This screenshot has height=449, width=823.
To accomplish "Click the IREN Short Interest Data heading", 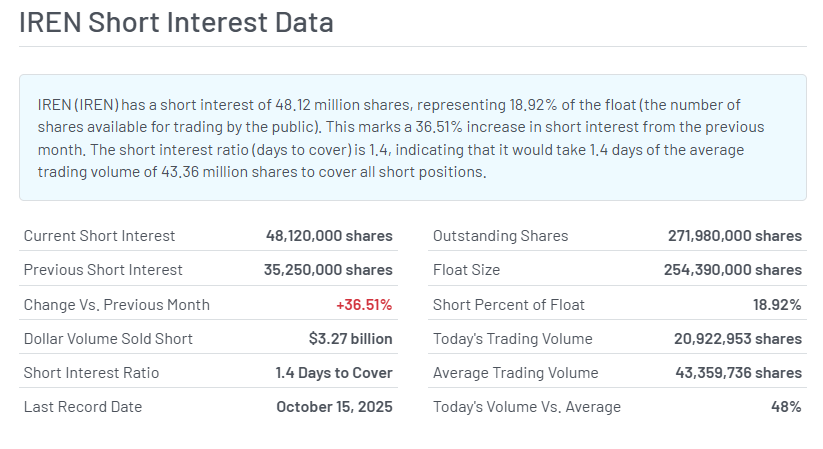I will pos(176,23).
